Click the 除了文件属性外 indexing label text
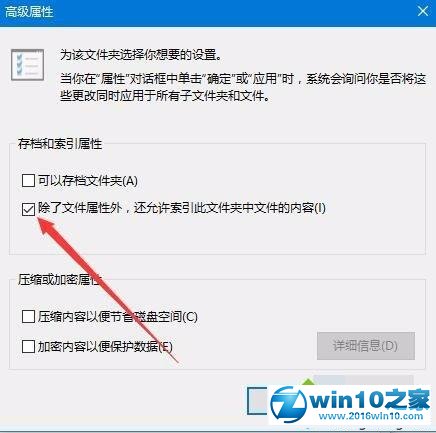 point(182,208)
